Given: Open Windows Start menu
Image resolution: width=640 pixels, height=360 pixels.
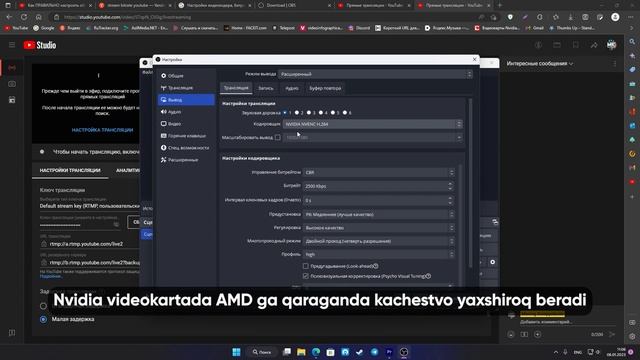Looking at the screenshot, I should (x=236, y=352).
